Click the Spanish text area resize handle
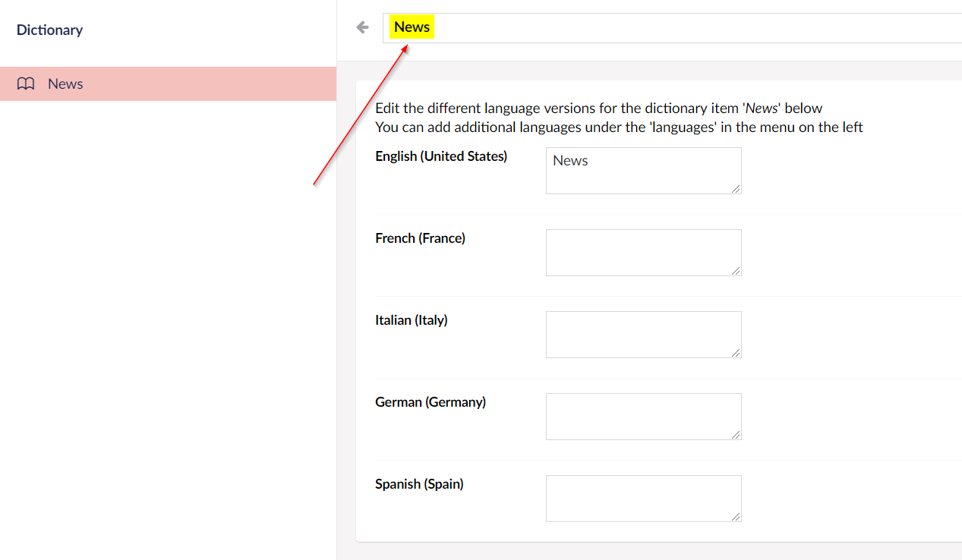Viewport: 962px width, 560px height. coord(736,516)
